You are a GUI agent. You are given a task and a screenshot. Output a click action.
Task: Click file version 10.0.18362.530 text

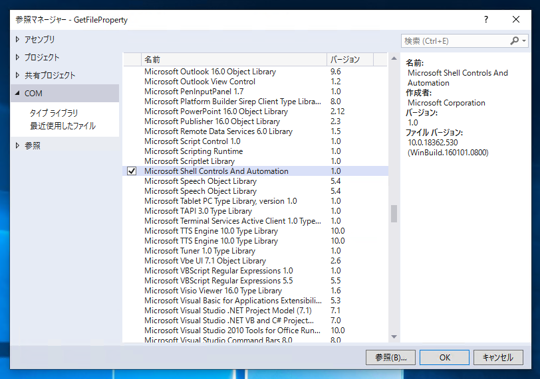pos(433,143)
